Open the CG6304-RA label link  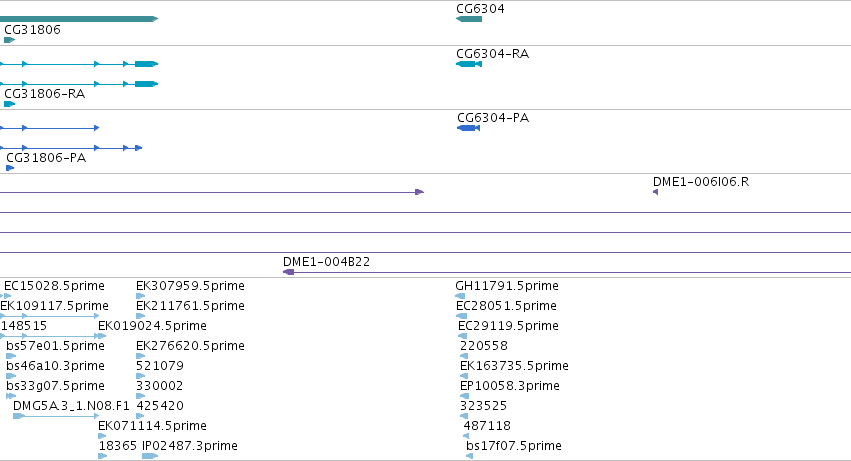pyautogui.click(x=492, y=54)
